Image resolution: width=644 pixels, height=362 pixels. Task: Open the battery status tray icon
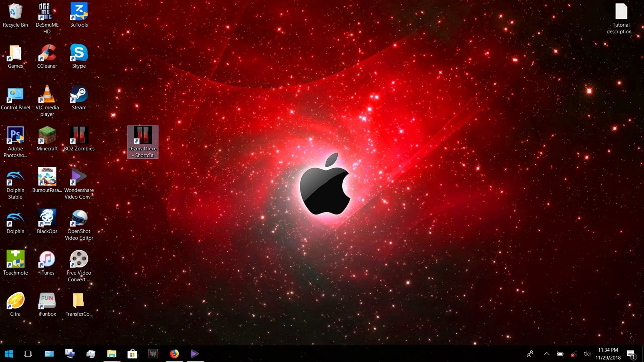(x=560, y=354)
